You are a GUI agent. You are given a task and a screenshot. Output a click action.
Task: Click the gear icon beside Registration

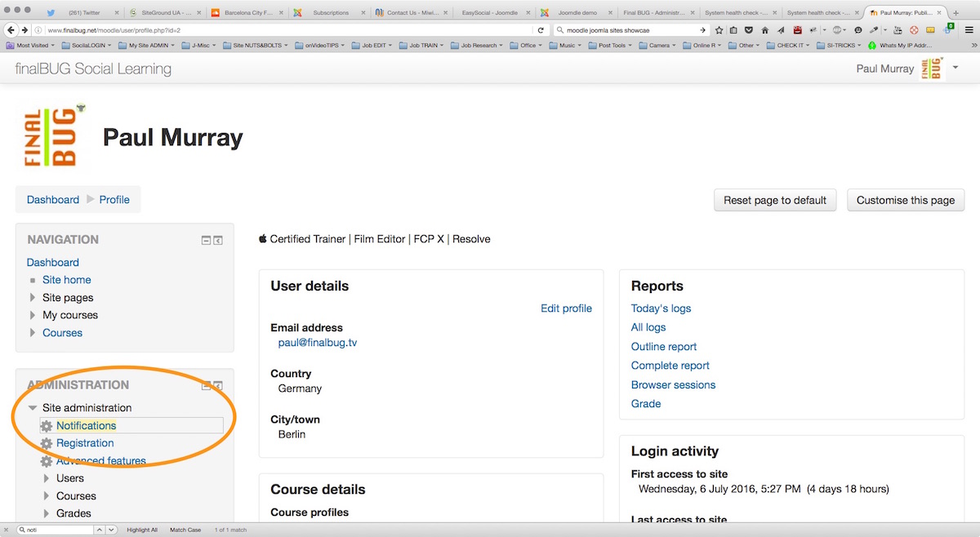click(47, 444)
